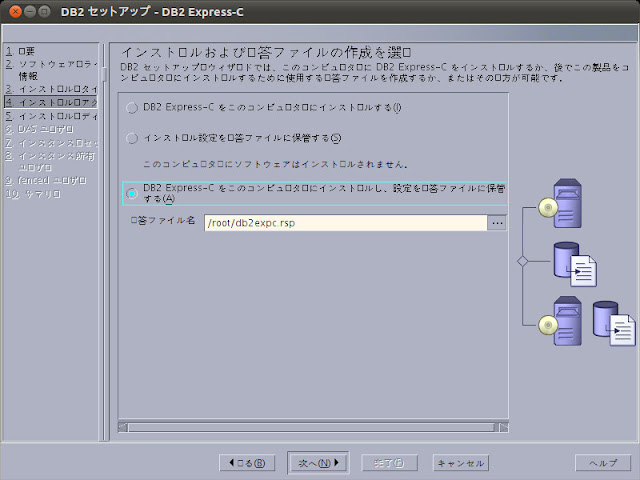Viewport: 640px width, 480px height.
Task: Go to step 3 installation type
Action: (x=51, y=89)
